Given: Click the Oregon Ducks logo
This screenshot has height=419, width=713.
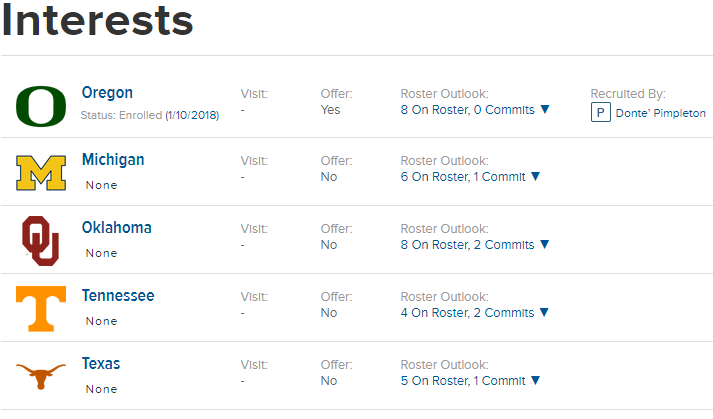Looking at the screenshot, I should (40, 105).
